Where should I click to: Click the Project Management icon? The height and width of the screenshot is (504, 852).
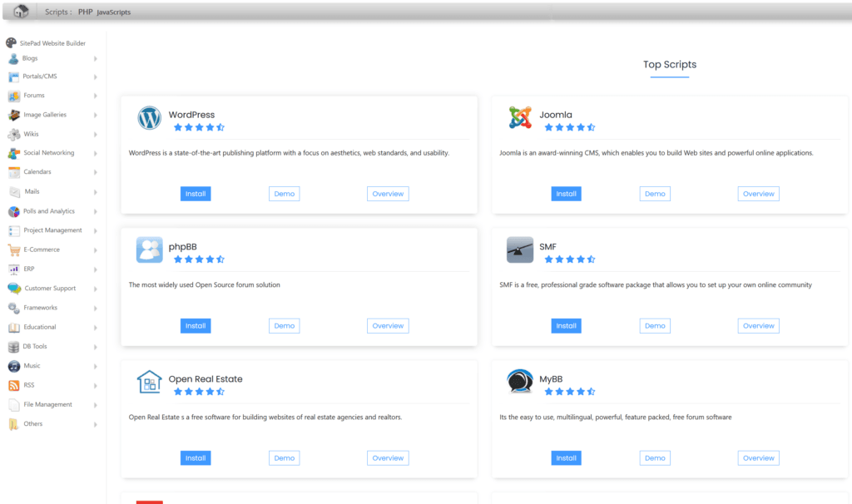tap(14, 231)
